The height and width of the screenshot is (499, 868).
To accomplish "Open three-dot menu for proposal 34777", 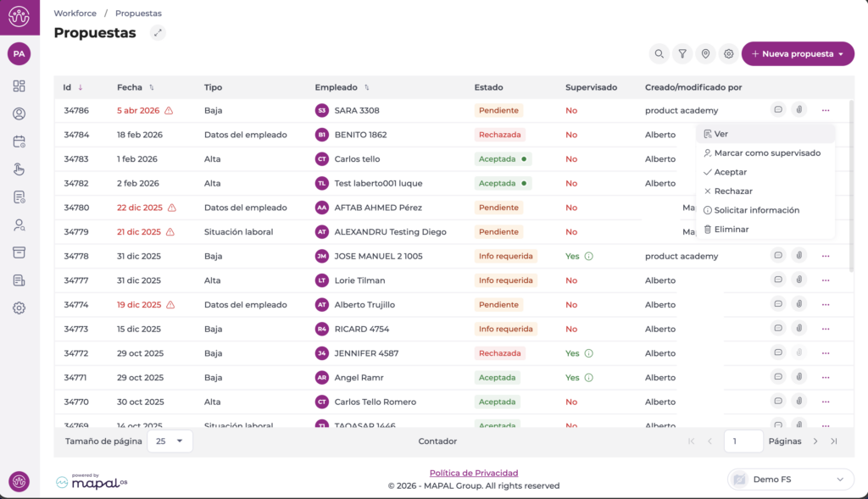I will 825,280.
